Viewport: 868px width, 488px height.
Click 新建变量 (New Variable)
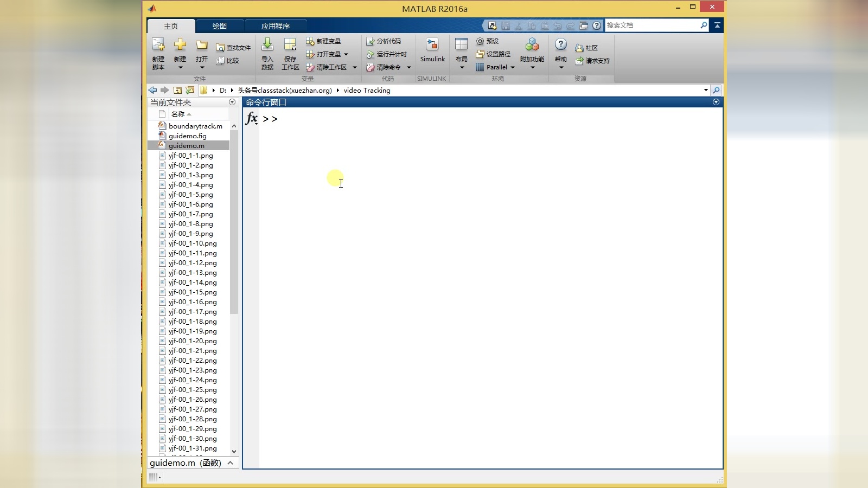click(323, 41)
